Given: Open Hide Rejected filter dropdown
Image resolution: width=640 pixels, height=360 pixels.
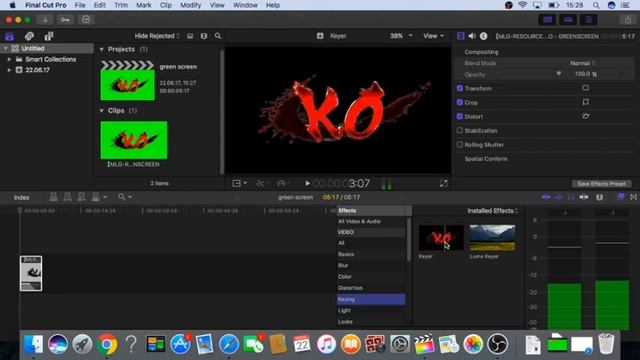Looking at the screenshot, I should point(157,36).
